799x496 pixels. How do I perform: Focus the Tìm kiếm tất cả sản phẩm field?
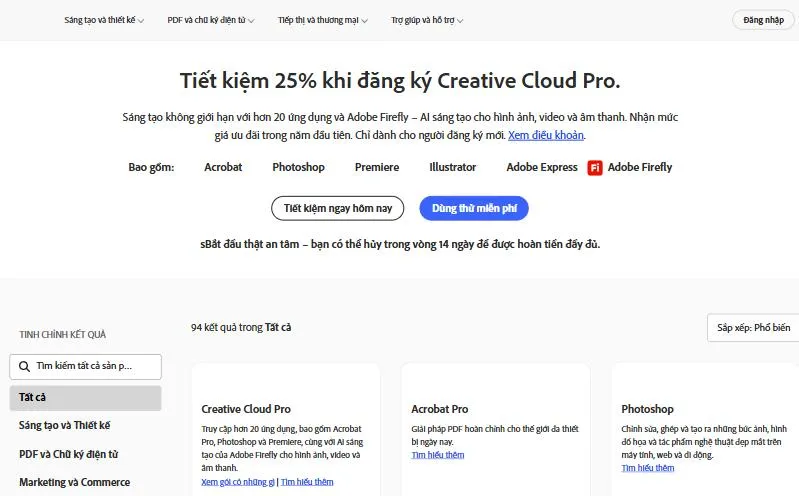(x=86, y=367)
